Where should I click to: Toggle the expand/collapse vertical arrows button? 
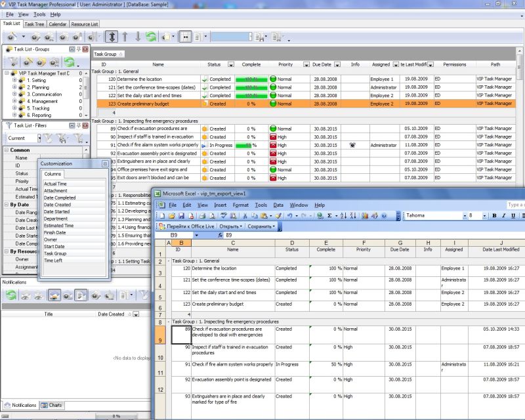click(112, 37)
